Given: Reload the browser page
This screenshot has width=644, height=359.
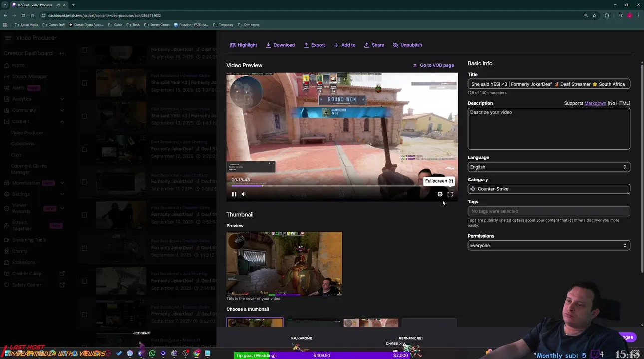Looking at the screenshot, I should pos(23,15).
